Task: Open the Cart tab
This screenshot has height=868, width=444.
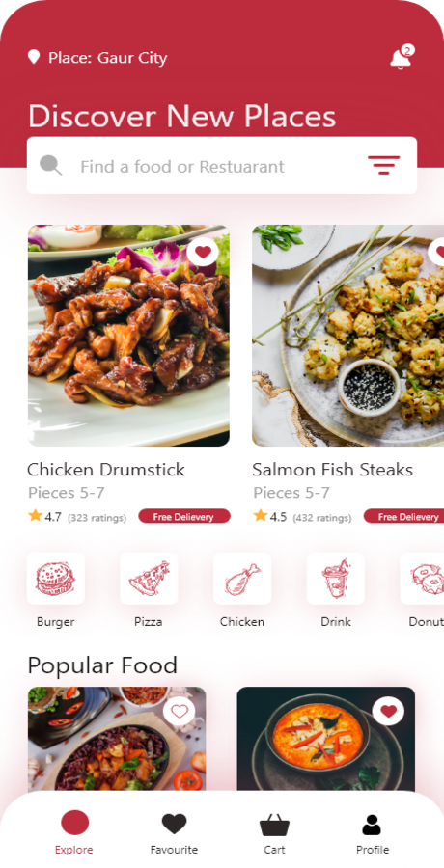Action: pyautogui.click(x=274, y=832)
